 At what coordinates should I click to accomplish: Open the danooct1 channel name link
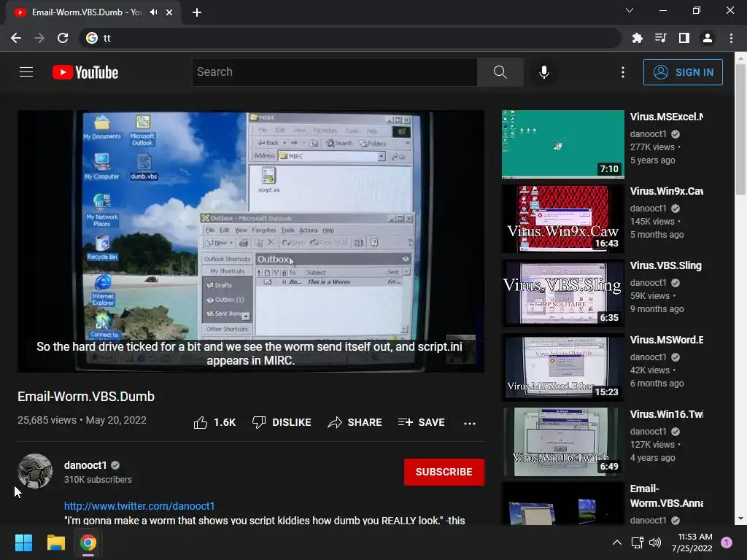click(85, 465)
